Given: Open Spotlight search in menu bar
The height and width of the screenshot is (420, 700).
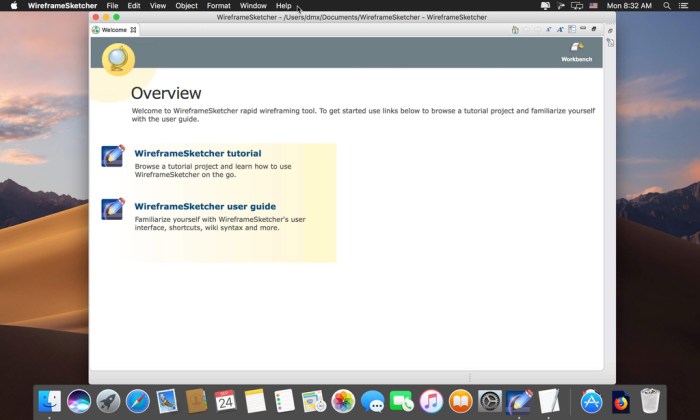Looking at the screenshot, I should point(667,6).
